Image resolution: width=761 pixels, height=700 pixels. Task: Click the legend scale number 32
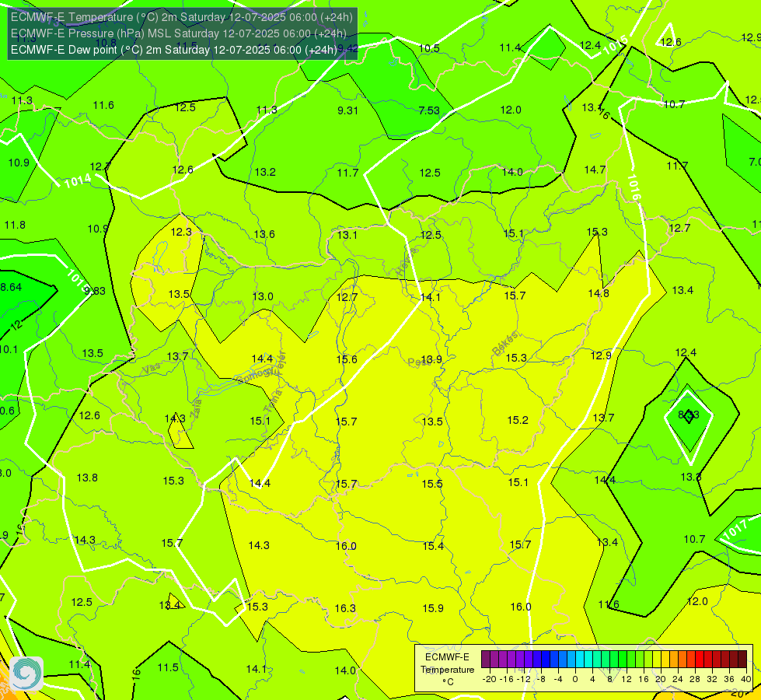click(x=711, y=679)
